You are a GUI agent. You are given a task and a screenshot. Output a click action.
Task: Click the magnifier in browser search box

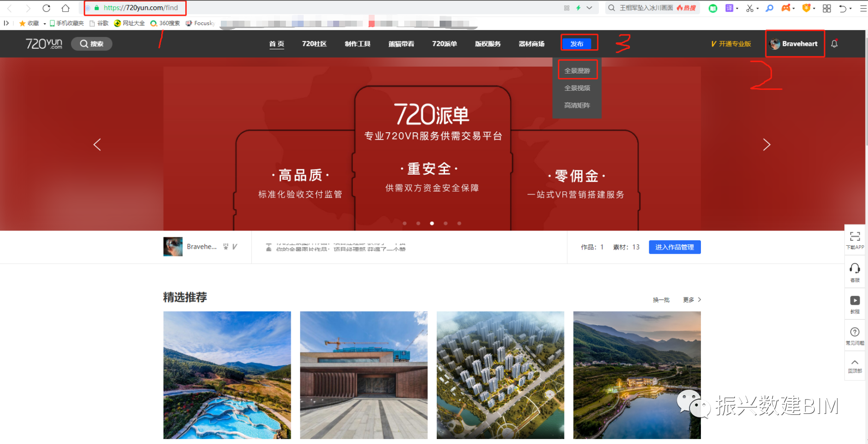click(x=612, y=8)
